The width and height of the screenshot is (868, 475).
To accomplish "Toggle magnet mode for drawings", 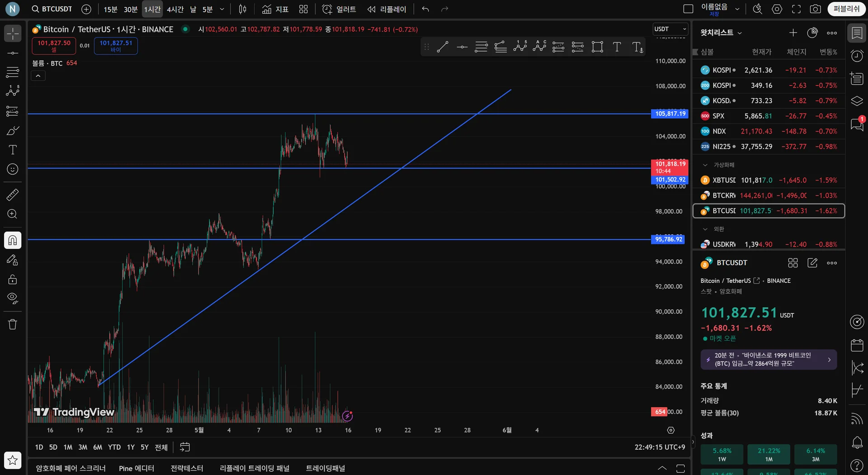I will tap(13, 240).
